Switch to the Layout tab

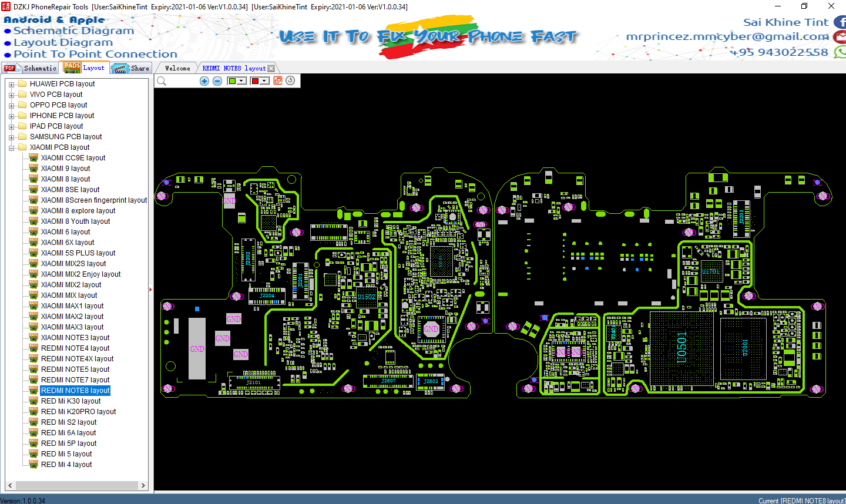[x=85, y=68]
